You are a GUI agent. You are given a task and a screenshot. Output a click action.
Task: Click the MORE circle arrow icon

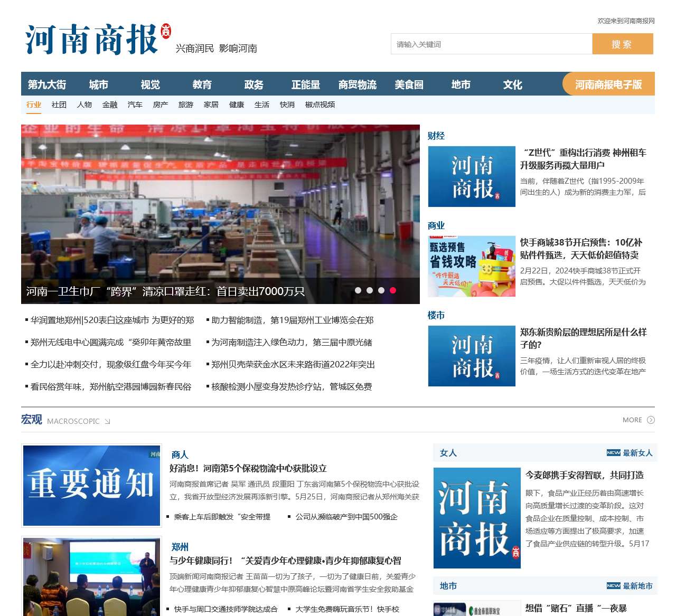(x=651, y=420)
